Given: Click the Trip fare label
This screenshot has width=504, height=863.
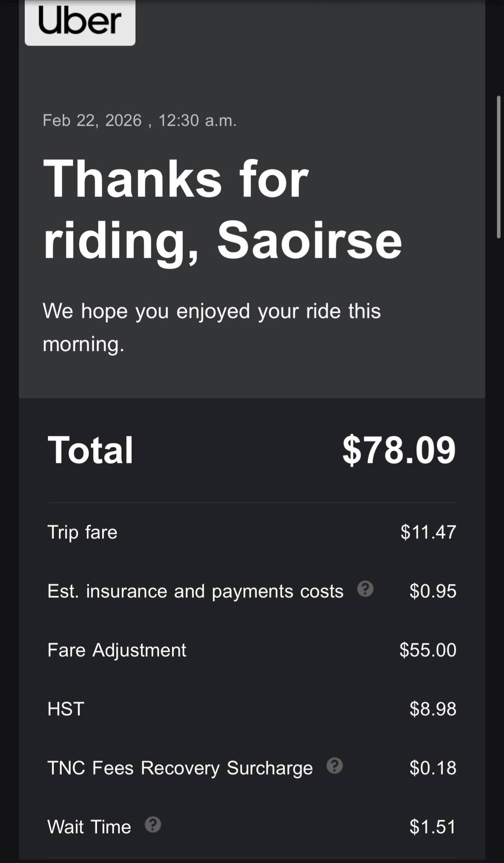Looking at the screenshot, I should 82,532.
